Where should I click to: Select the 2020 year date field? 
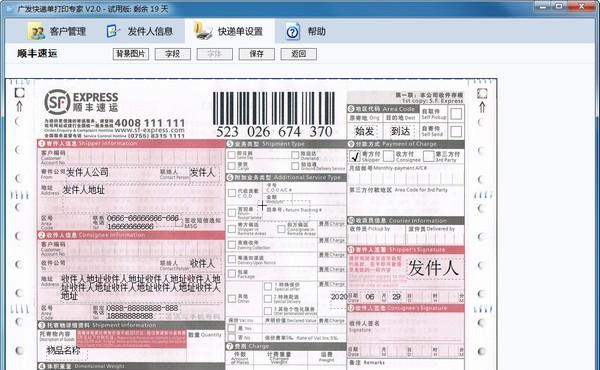[x=339, y=297]
